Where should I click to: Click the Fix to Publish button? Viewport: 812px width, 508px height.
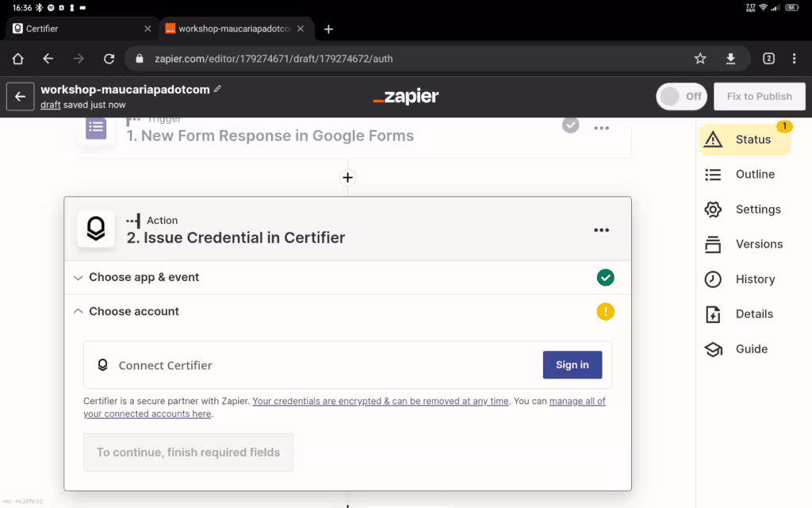(759, 96)
